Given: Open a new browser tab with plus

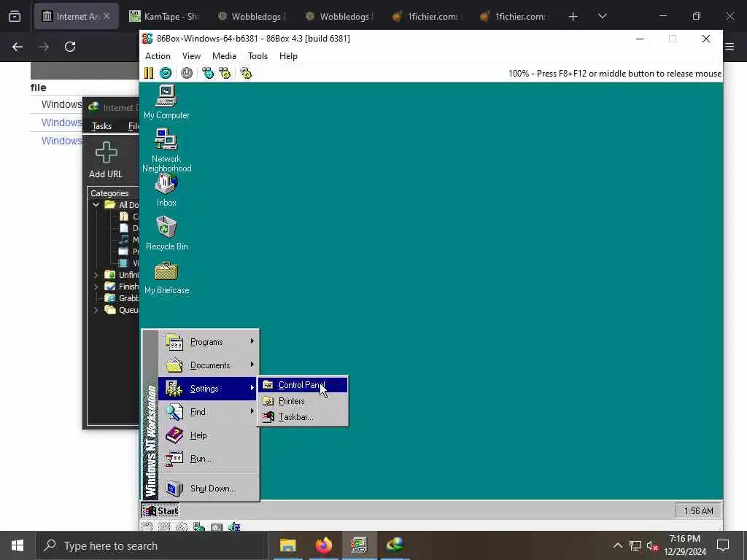Looking at the screenshot, I should (x=573, y=17).
